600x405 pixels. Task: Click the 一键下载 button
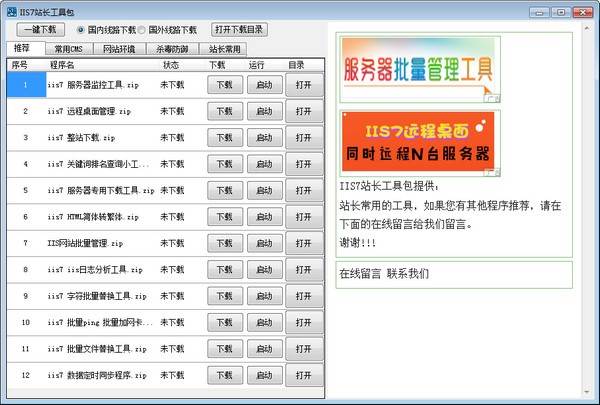40,29
